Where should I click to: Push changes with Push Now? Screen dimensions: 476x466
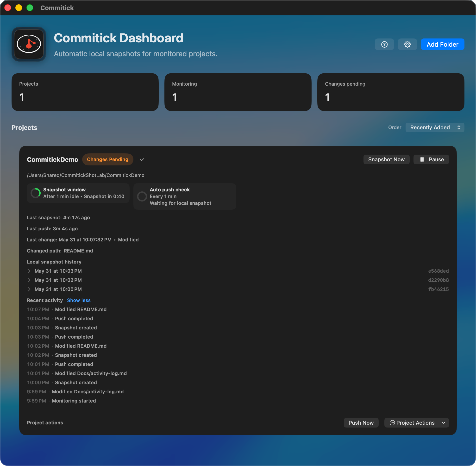(361, 423)
